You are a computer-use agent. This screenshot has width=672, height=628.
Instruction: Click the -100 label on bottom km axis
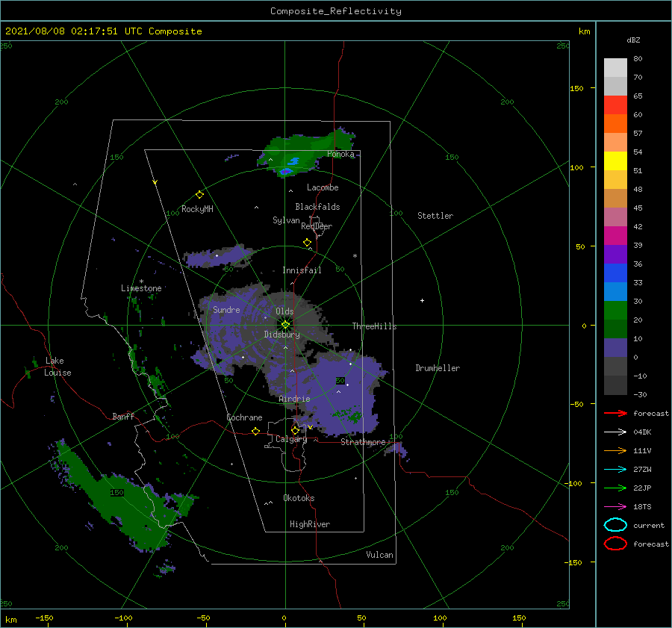coord(123,618)
